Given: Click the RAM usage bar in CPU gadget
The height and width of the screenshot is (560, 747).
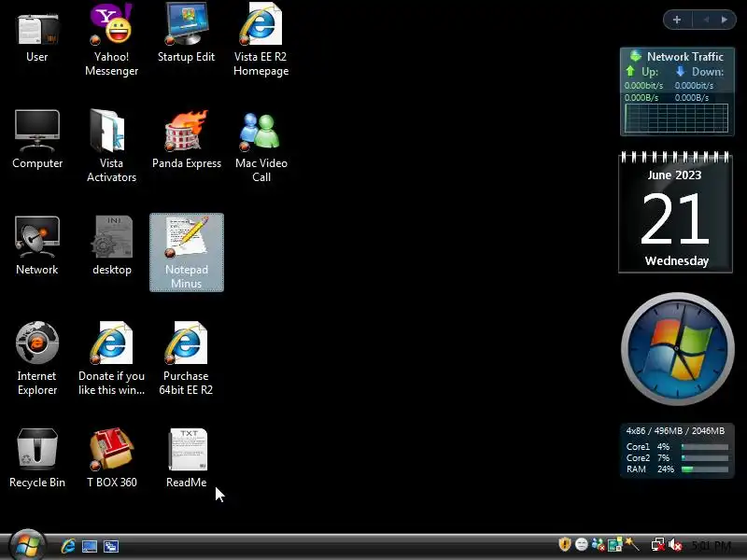Looking at the screenshot, I should tap(705, 469).
